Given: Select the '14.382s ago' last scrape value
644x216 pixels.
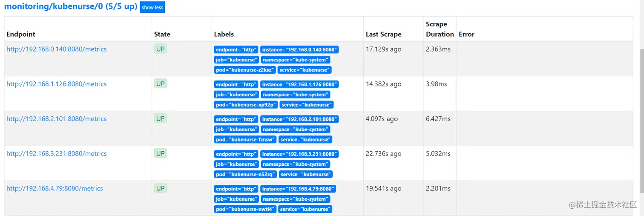Looking at the screenshot, I should 384,84.
